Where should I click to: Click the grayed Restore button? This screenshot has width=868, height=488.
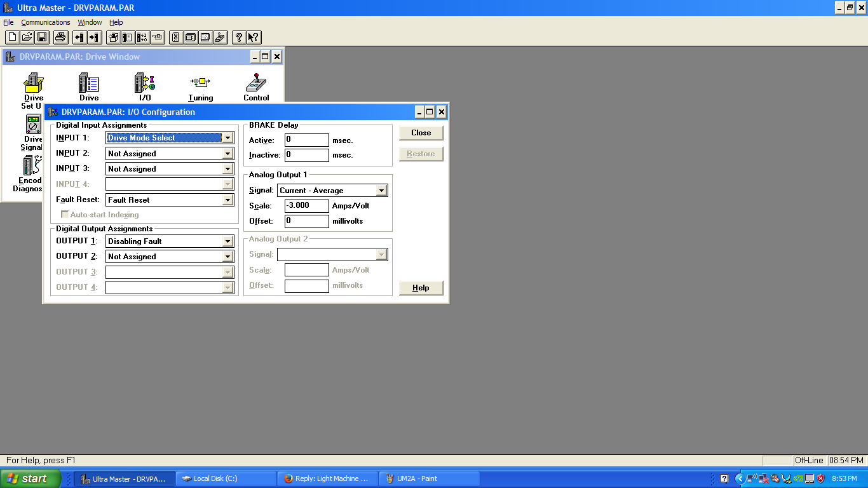[421, 154]
